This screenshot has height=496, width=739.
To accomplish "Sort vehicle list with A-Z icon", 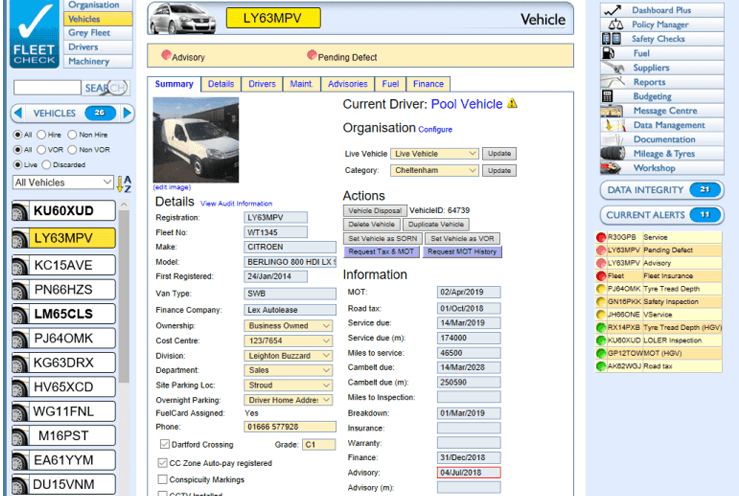I will [x=125, y=183].
